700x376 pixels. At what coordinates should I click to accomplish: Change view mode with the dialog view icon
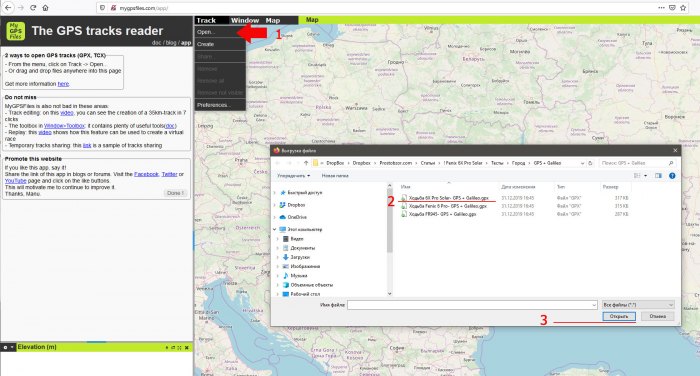point(637,176)
